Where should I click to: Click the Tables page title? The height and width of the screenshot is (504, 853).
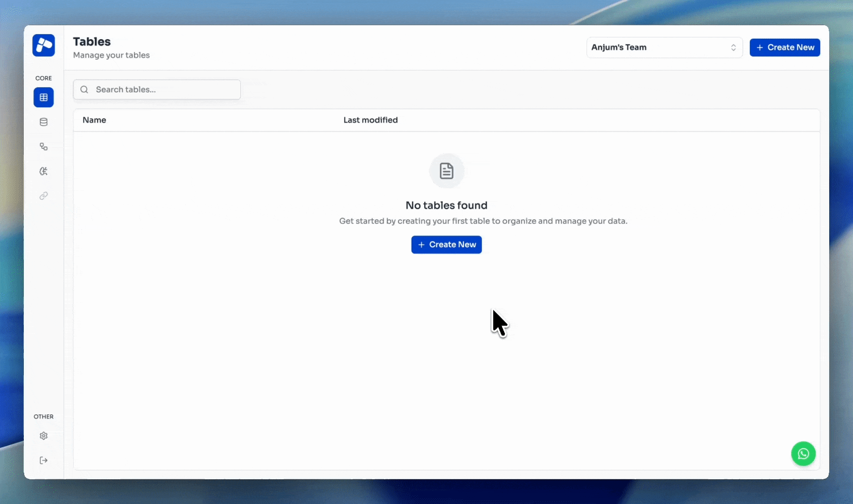pyautogui.click(x=92, y=42)
